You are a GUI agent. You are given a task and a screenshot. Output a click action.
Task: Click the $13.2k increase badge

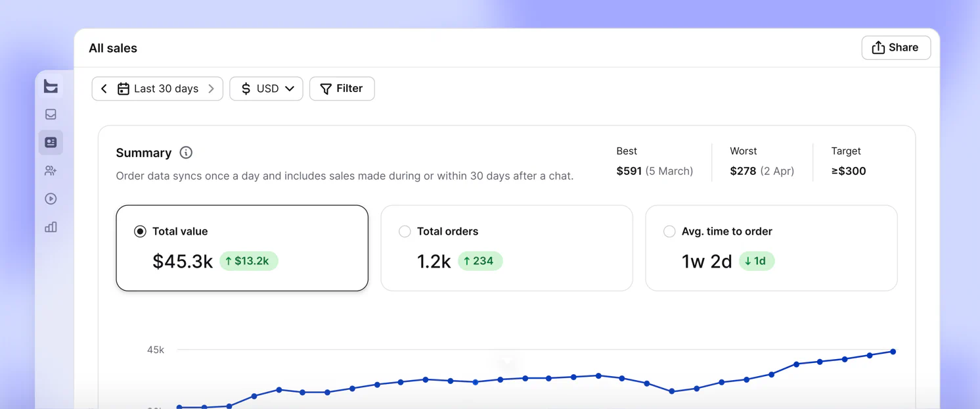pyautogui.click(x=248, y=261)
